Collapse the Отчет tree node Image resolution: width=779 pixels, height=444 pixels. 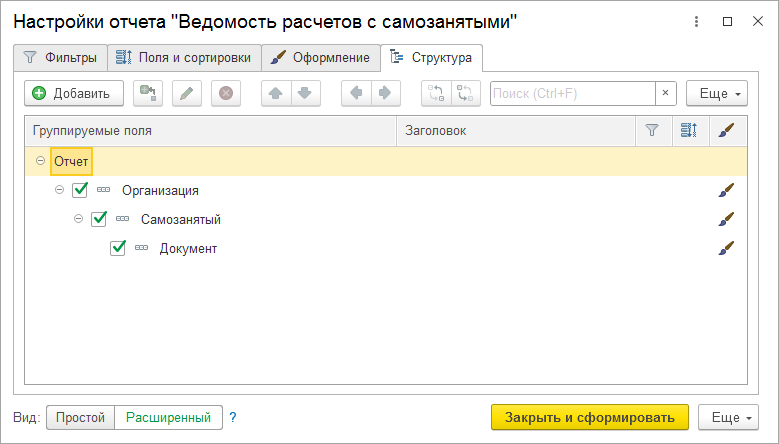coord(40,161)
